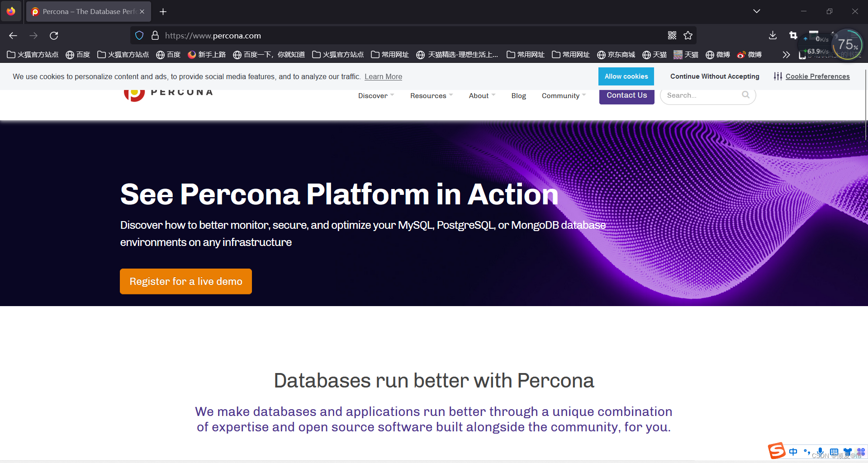Open the 京东商城 bookmark

616,55
